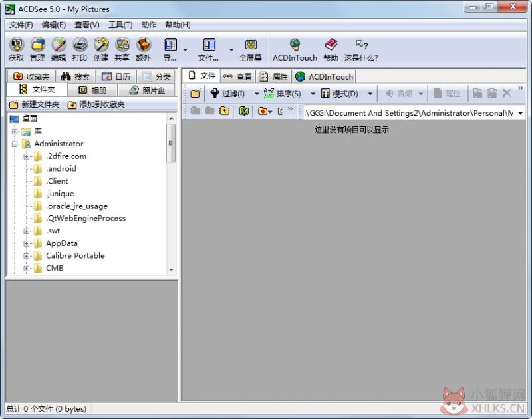Image resolution: width=532 pixels, height=419 pixels.
Task: Switch to the 日历 calendar tab
Action: coord(116,76)
